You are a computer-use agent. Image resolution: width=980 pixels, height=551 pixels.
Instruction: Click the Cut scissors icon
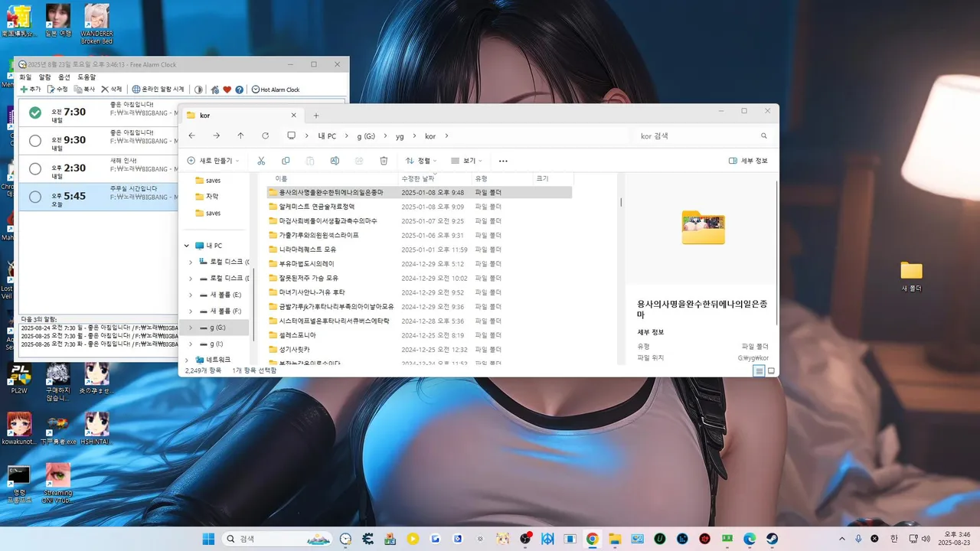(261, 161)
